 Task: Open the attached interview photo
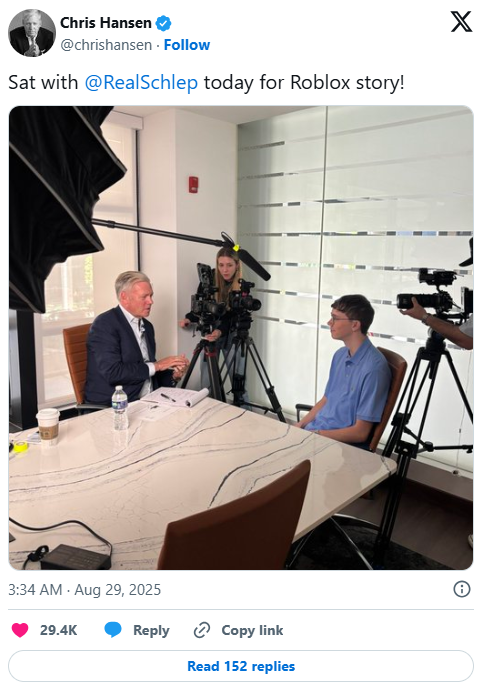tap(241, 338)
